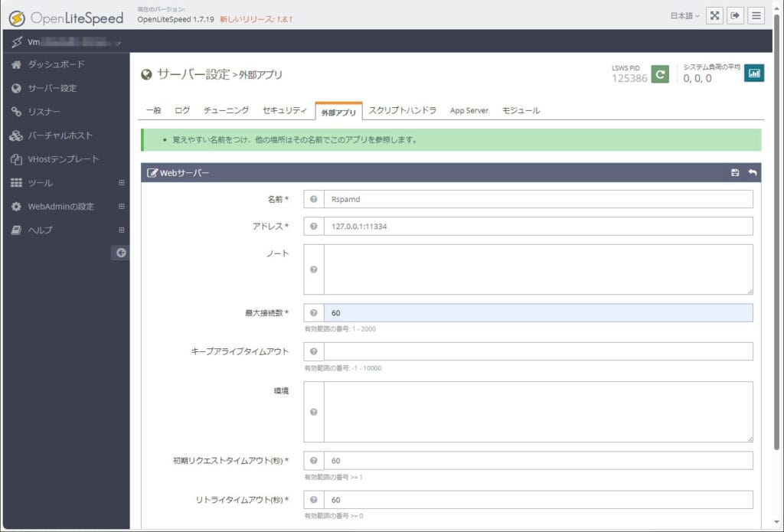Click help icon beside アドレス field

pos(313,226)
